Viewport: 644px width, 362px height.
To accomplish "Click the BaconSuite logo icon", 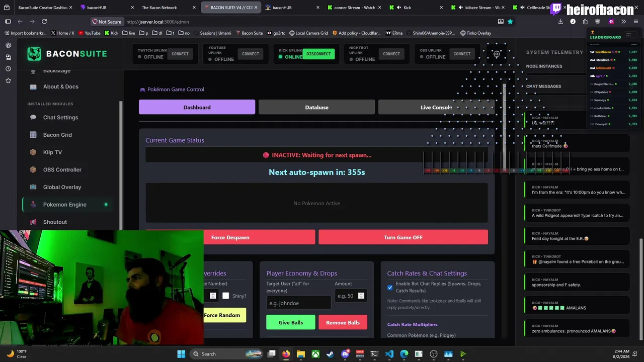I will (x=34, y=54).
